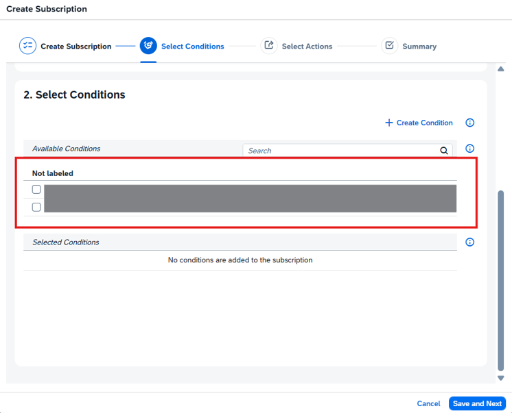Viewport: 512px width, 413px height.
Task: Focus the conditions Search field
Action: 347,151
